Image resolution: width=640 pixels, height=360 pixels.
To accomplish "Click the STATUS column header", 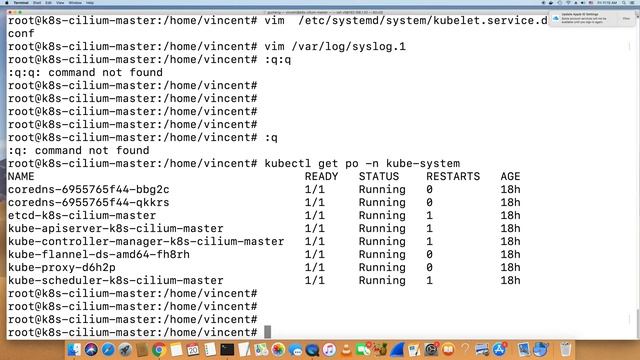I will click(x=379, y=176).
